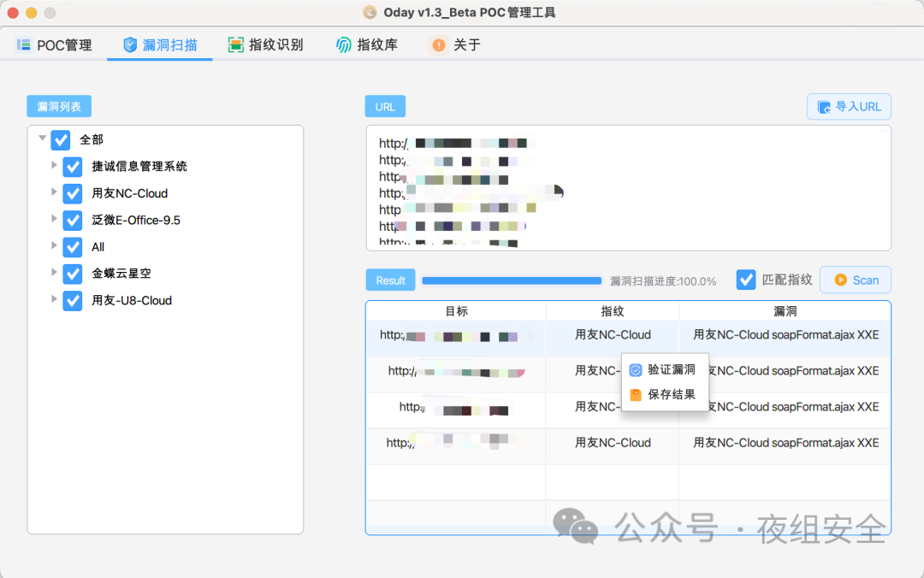
Task: Click the Result label button
Action: [x=391, y=280]
